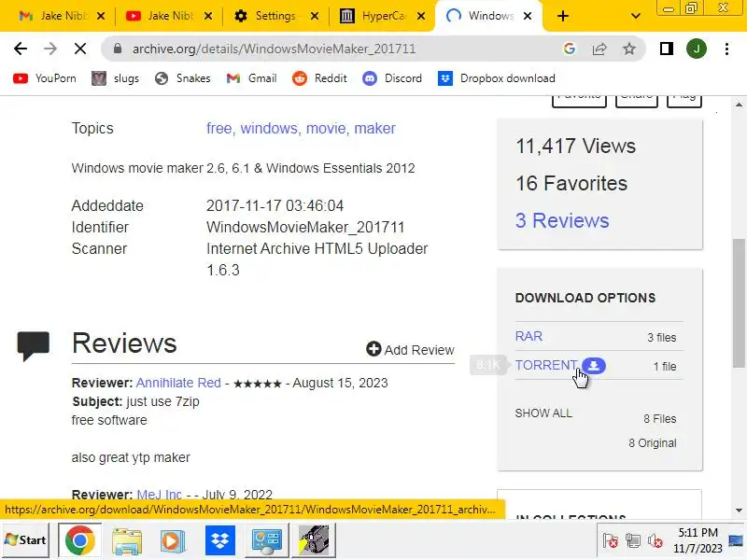Click SHOW ALL download files
Viewport: 747px width, 560px height.
pyautogui.click(x=543, y=413)
